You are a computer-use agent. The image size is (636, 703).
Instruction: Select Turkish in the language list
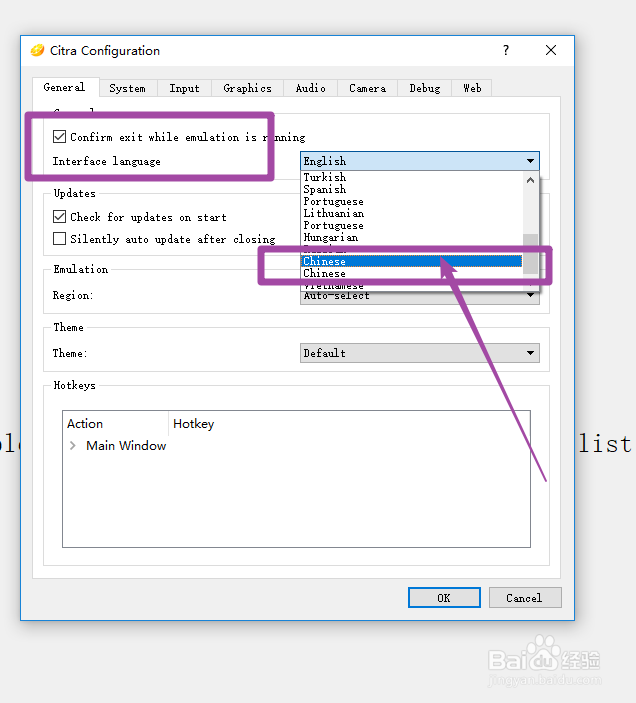pos(411,177)
